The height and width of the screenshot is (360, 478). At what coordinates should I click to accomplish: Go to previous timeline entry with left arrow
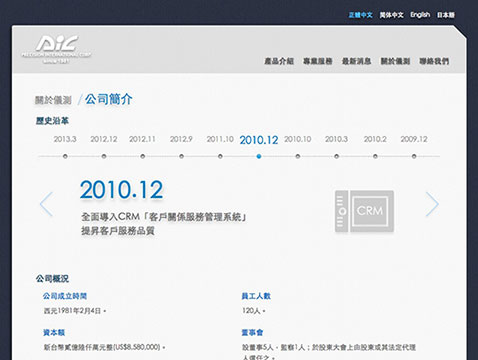[x=46, y=204]
